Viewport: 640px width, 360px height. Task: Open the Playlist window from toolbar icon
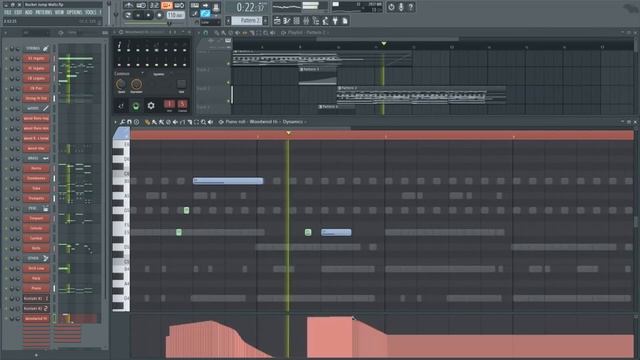click(x=278, y=20)
